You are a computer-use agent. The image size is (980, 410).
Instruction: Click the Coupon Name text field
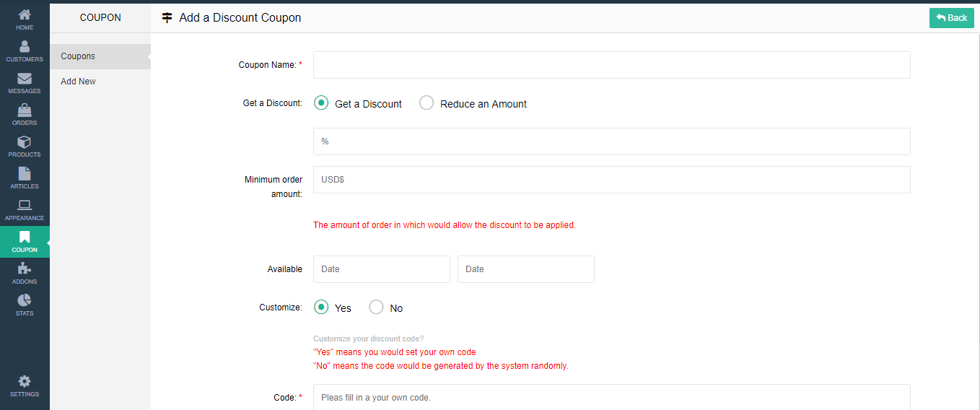[x=611, y=65]
